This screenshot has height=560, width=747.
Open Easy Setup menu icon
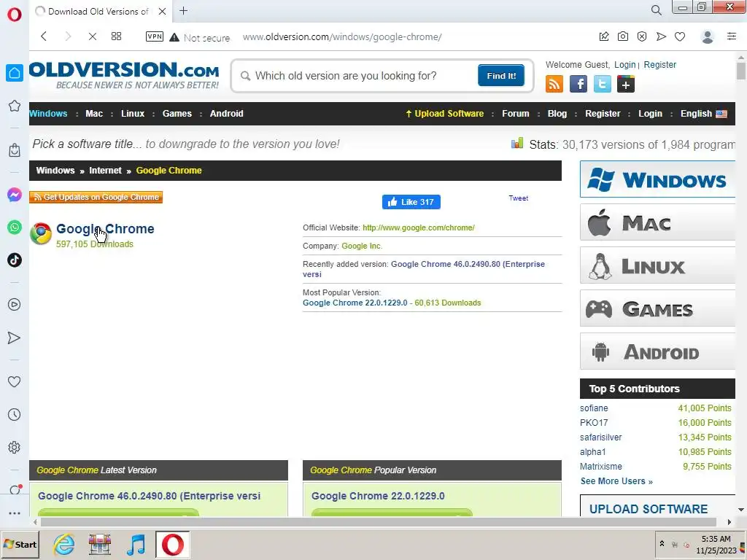point(732,36)
